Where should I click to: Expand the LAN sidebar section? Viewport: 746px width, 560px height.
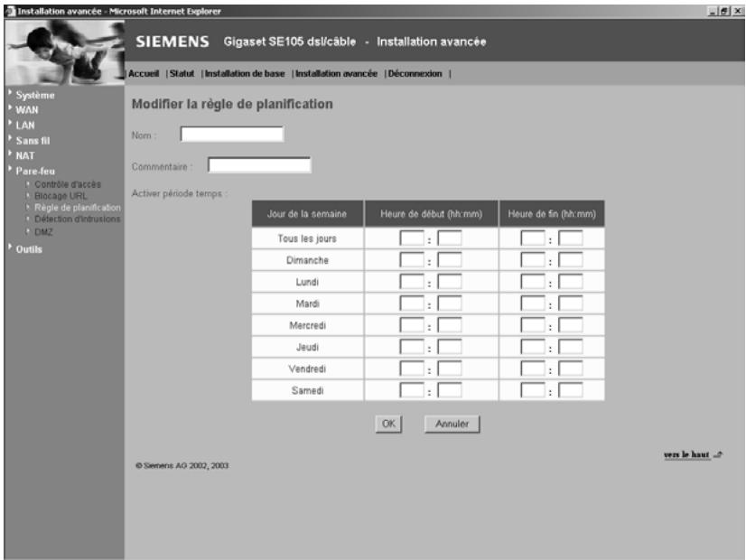point(24,126)
